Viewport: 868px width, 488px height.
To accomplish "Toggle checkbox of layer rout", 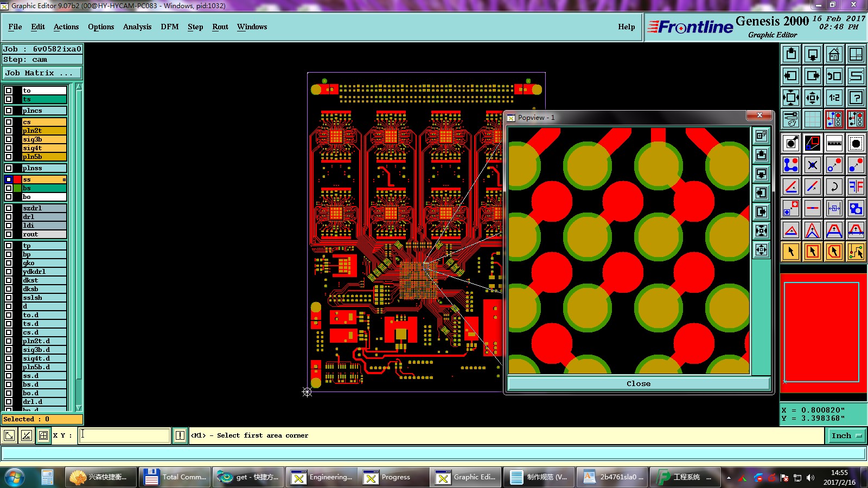I will (9, 234).
